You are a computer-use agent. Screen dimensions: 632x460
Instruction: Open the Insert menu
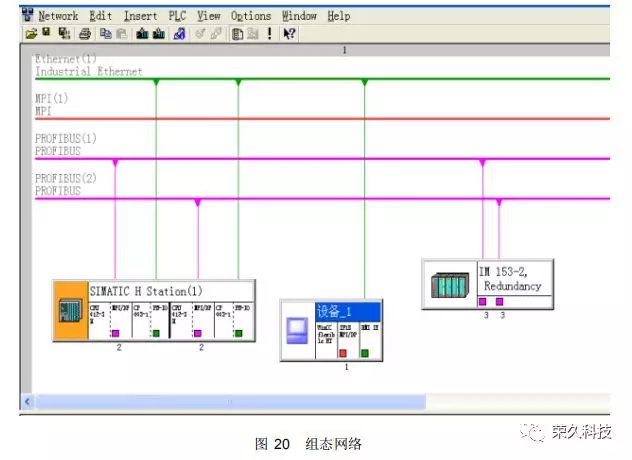tap(140, 16)
